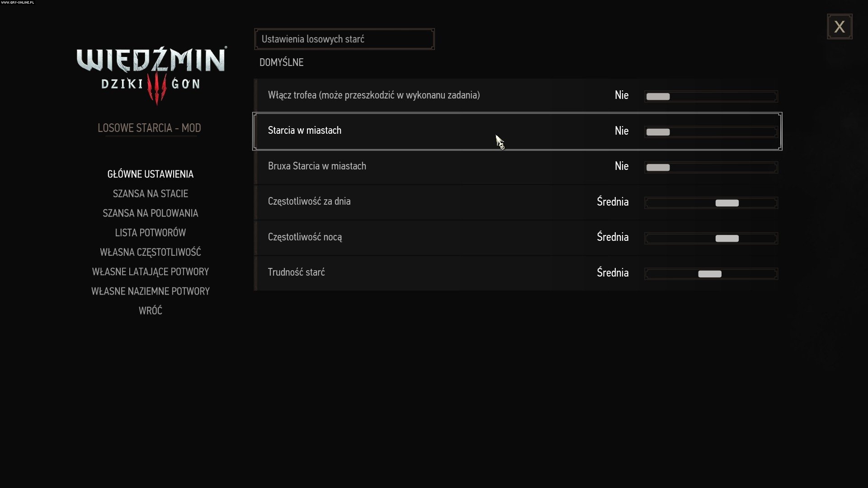The height and width of the screenshot is (488, 868).
Task: Open Własne naziemne potwory menu item
Action: (150, 291)
